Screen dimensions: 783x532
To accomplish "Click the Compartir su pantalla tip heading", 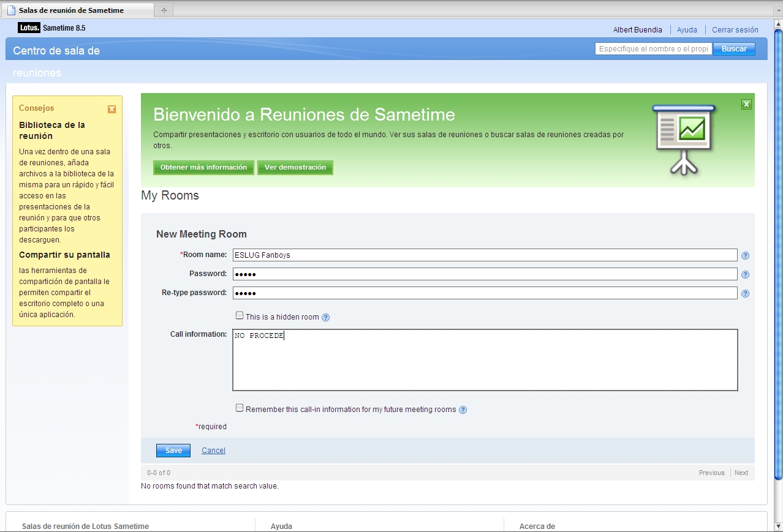I will 64,255.
